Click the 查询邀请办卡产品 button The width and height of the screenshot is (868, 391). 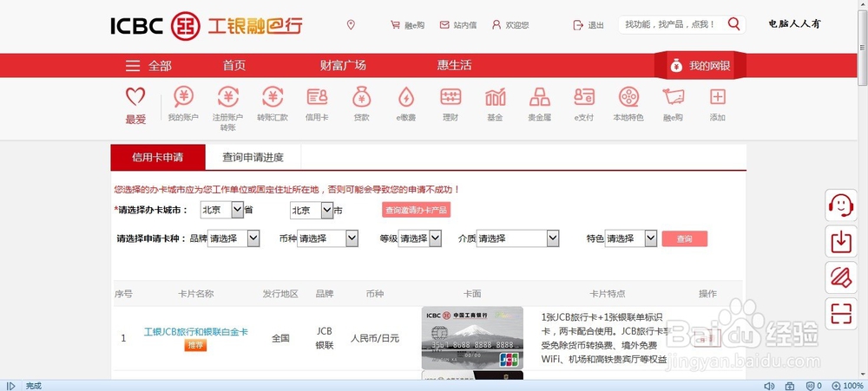(417, 210)
